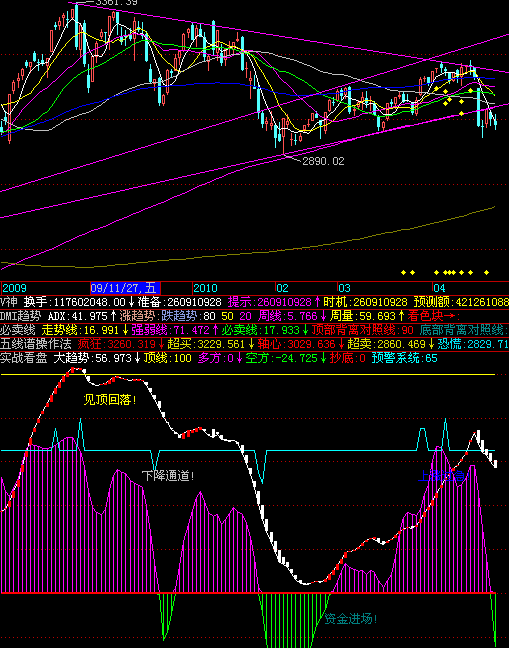Click the 预警系统:65 readout
The width and height of the screenshot is (509, 648).
pos(404,358)
